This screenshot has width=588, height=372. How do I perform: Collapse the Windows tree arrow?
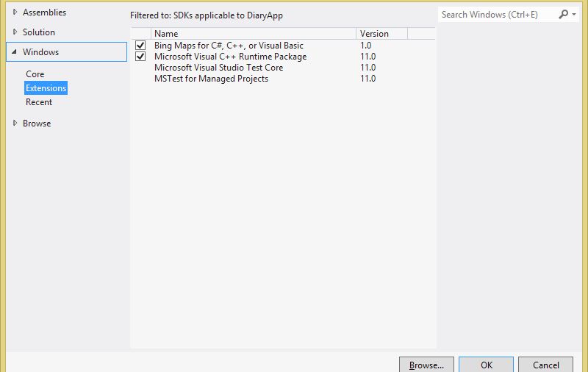(x=14, y=51)
